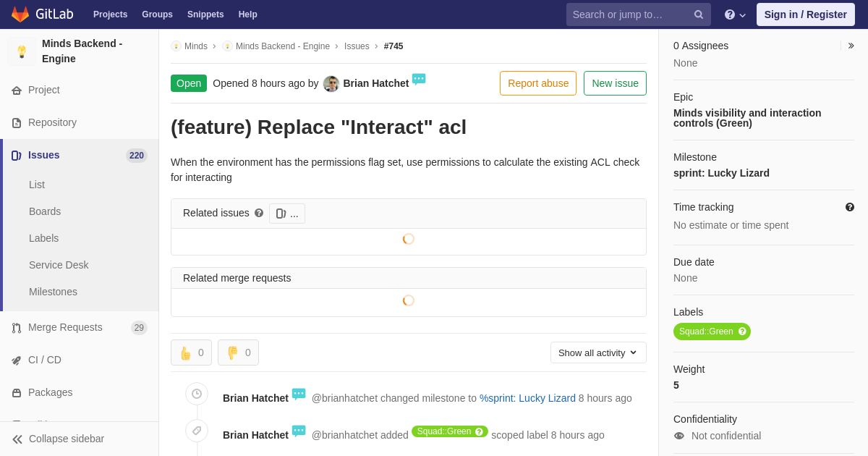
Task: Expand the related issues count badge
Action: click(287, 214)
